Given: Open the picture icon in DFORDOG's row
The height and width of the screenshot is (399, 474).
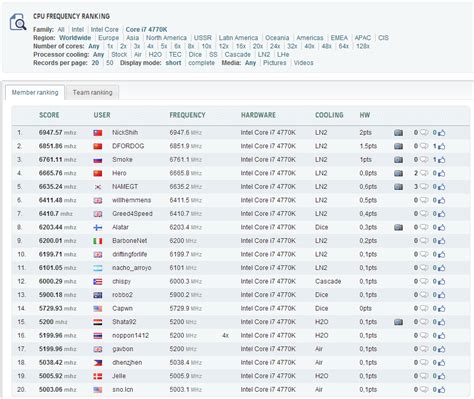Looking at the screenshot, I should click(398, 146).
